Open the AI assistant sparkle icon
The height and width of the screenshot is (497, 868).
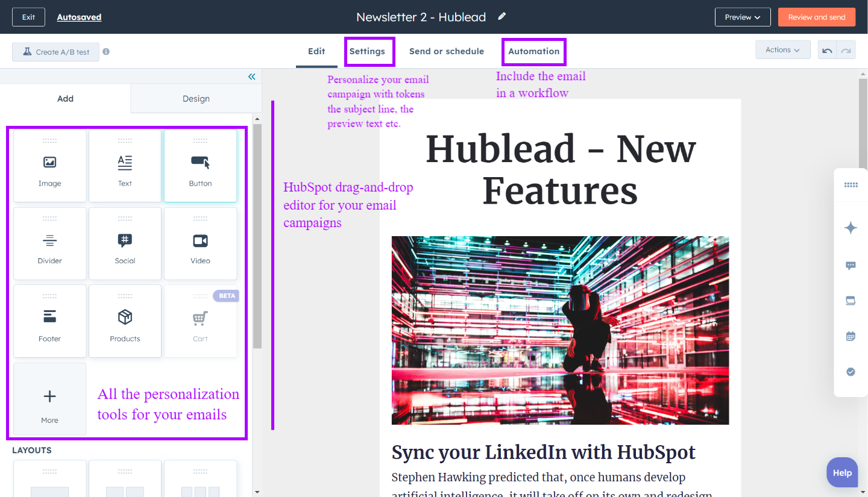click(851, 228)
